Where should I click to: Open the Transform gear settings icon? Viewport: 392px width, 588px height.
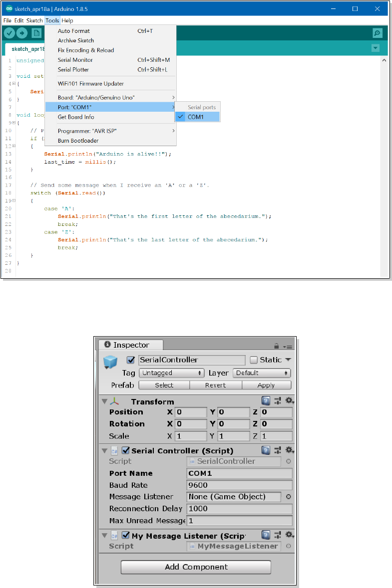pyautogui.click(x=289, y=400)
